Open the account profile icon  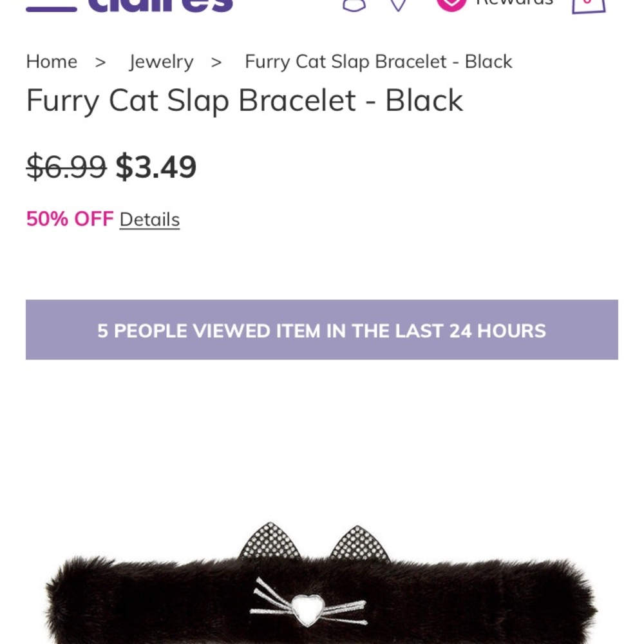(x=354, y=5)
